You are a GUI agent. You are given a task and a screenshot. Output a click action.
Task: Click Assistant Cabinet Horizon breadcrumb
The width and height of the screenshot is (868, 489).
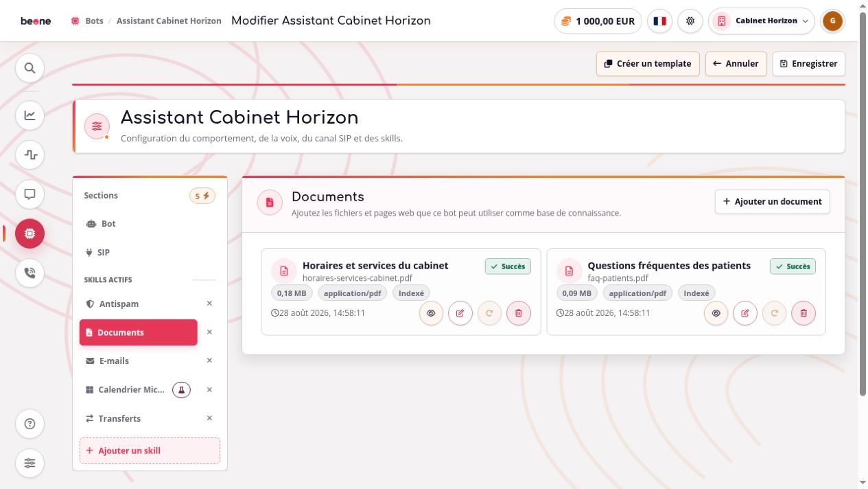(169, 21)
